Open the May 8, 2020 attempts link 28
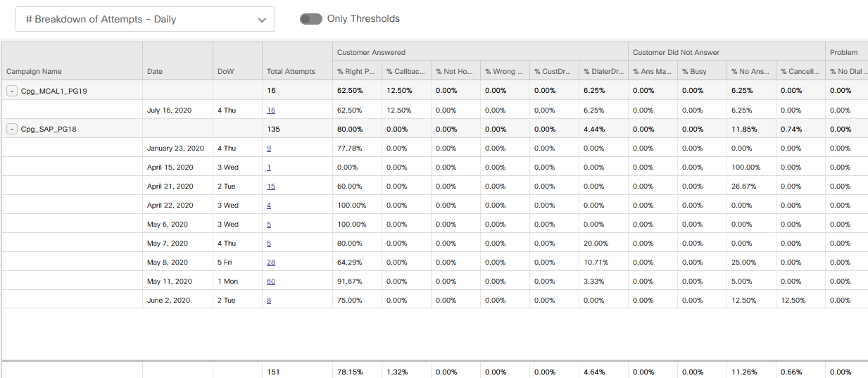 click(271, 263)
